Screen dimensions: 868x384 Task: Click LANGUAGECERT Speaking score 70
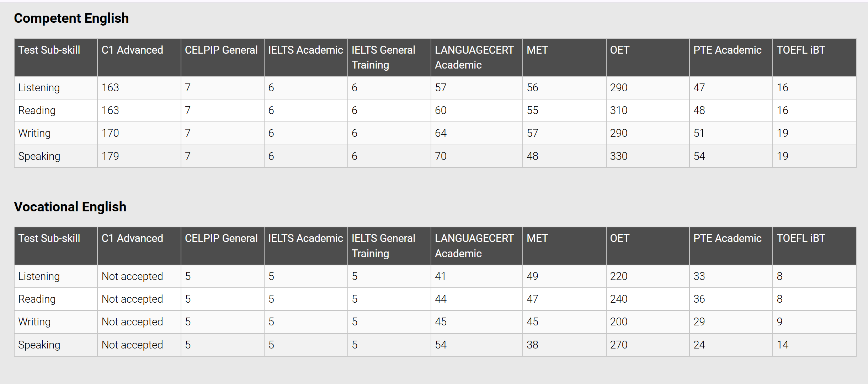[441, 156]
